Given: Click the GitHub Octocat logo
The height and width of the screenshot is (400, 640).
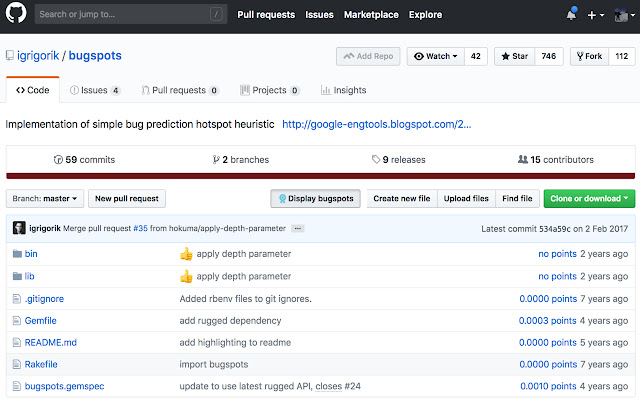Looking at the screenshot, I should pyautogui.click(x=16, y=13).
